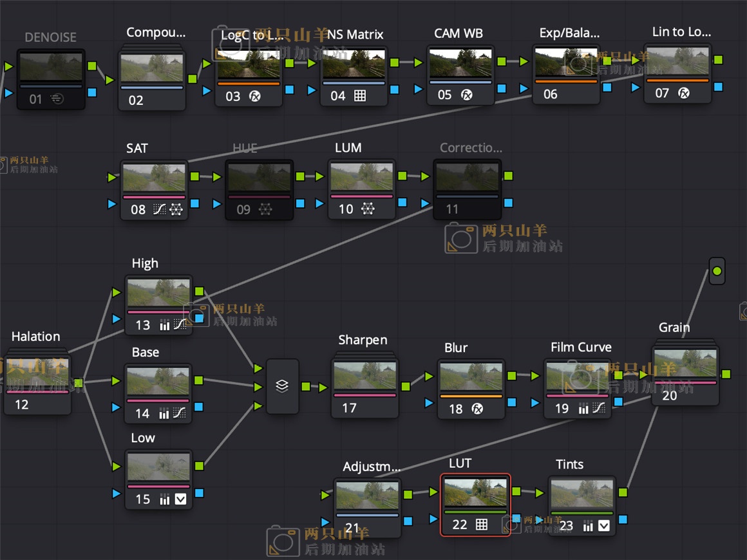Click the green node graph output circle
The height and width of the screenshot is (560, 747).
click(x=717, y=271)
